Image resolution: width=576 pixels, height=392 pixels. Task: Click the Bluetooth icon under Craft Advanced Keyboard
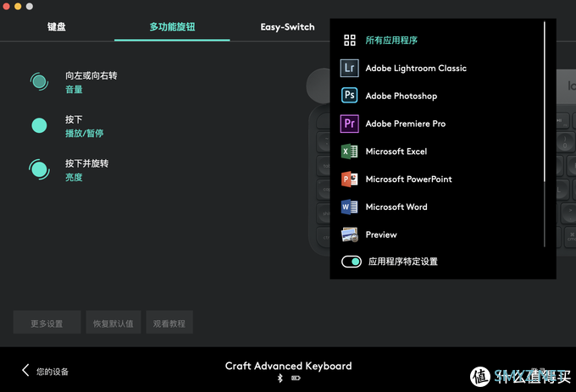(x=280, y=378)
